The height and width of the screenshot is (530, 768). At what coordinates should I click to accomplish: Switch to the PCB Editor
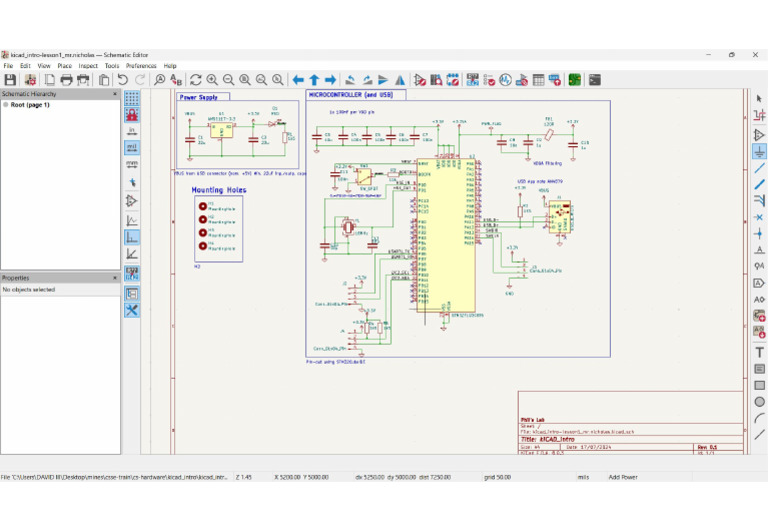coord(575,80)
